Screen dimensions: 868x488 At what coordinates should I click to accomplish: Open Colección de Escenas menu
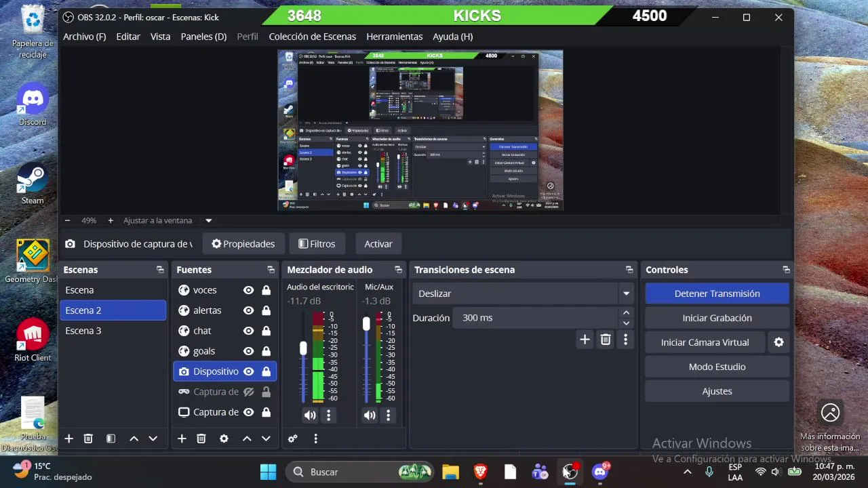(313, 37)
